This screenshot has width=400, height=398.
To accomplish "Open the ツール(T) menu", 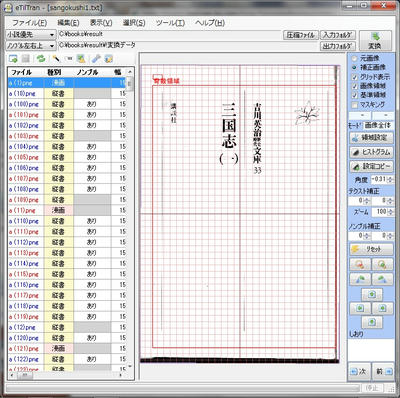I will click(x=170, y=23).
